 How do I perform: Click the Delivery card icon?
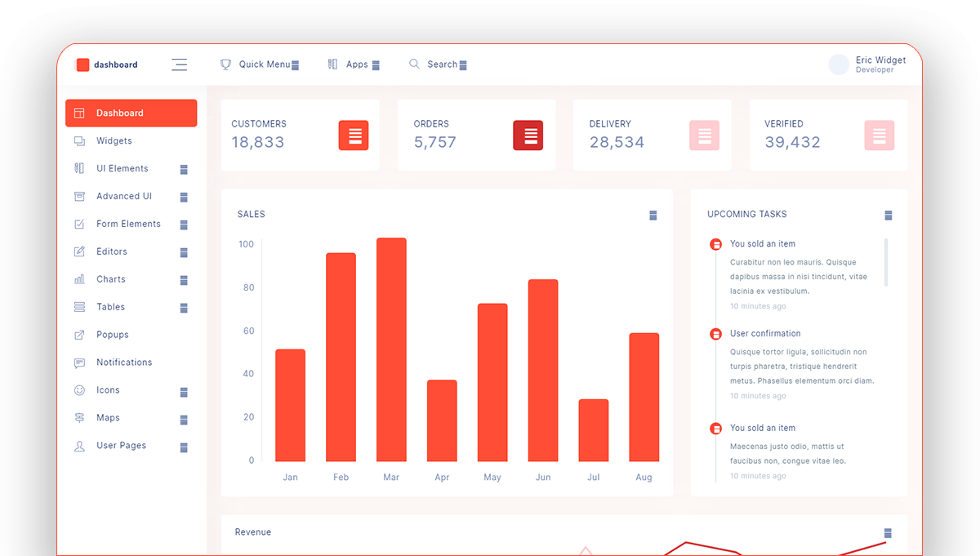[704, 136]
